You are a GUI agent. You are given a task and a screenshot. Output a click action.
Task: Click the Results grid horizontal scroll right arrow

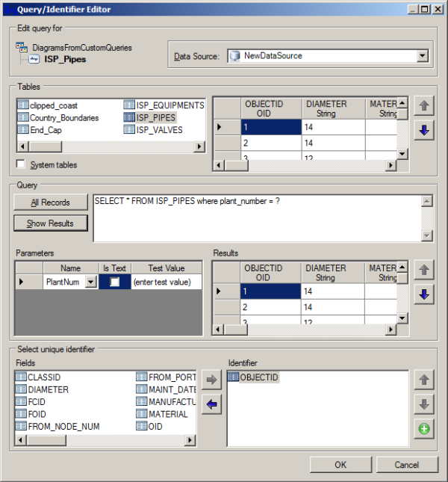click(391, 330)
